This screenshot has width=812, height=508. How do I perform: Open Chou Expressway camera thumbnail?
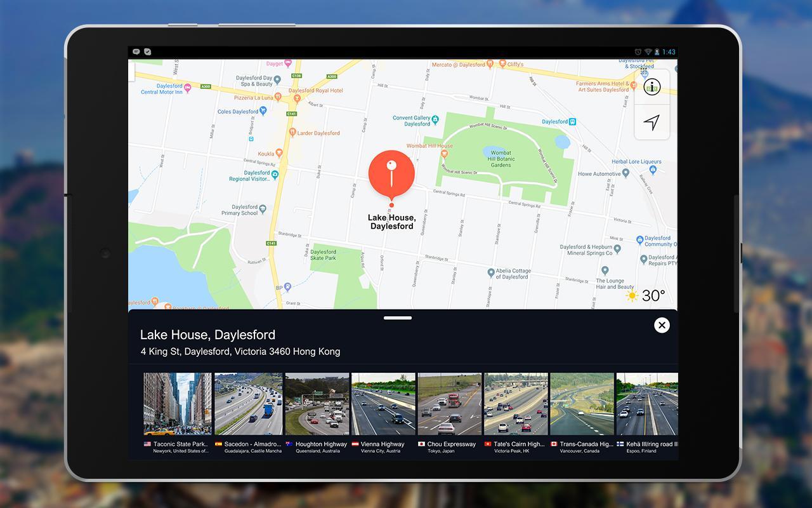pyautogui.click(x=450, y=404)
